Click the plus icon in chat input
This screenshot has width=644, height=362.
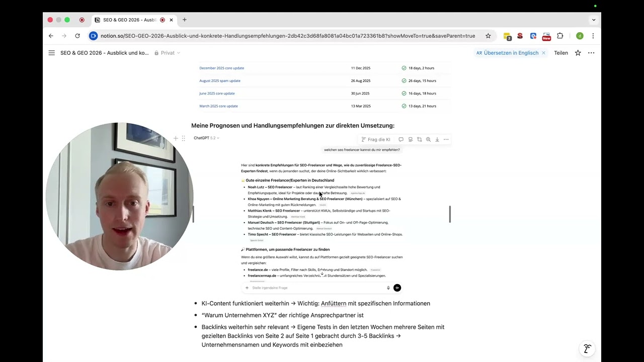click(x=247, y=288)
